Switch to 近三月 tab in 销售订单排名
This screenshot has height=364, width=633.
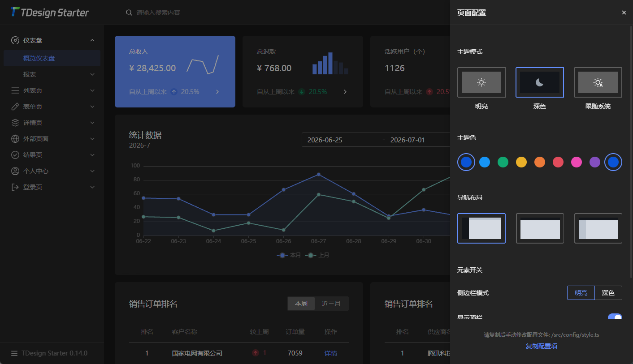(331, 304)
